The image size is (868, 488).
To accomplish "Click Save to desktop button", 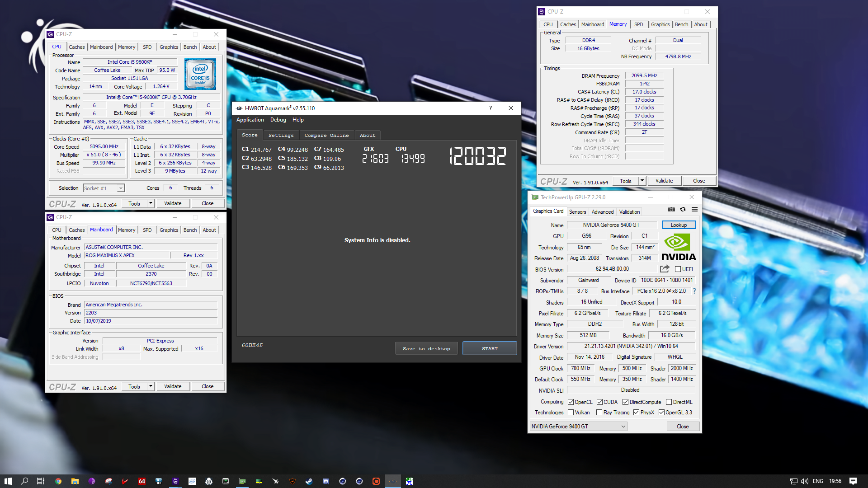I will 426,348.
